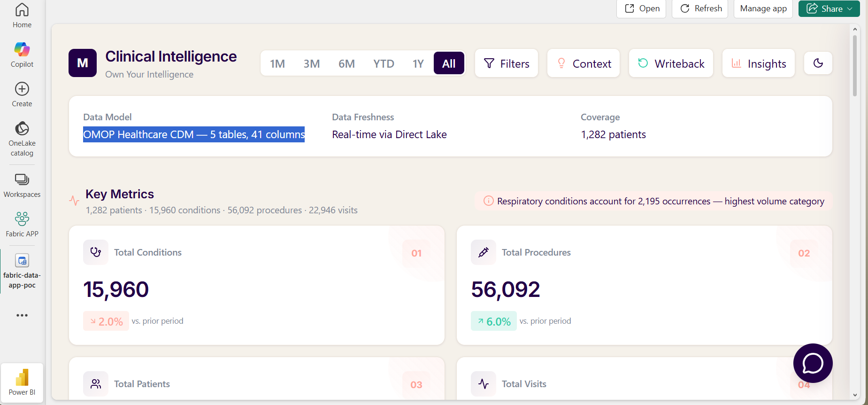Image resolution: width=868 pixels, height=405 pixels.
Task: Click Manage app
Action: (x=763, y=8)
